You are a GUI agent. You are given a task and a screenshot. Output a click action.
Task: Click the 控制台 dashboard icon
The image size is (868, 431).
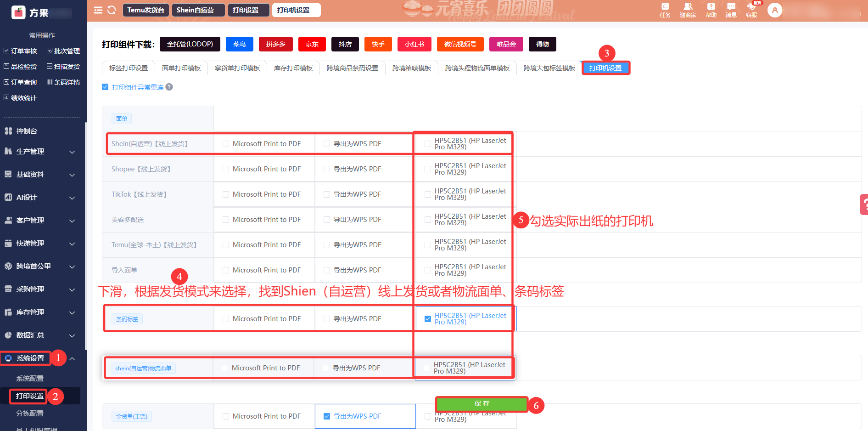coord(8,131)
